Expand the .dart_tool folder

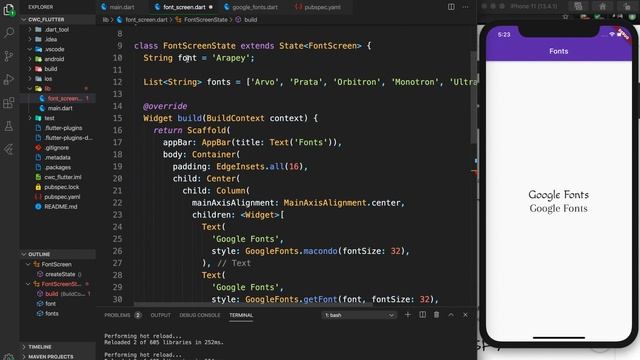pos(58,30)
